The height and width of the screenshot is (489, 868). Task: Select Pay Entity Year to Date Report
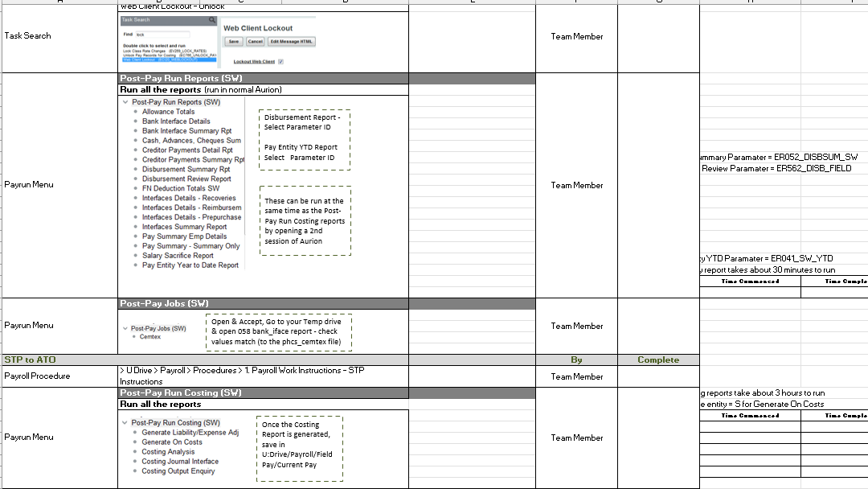click(190, 265)
